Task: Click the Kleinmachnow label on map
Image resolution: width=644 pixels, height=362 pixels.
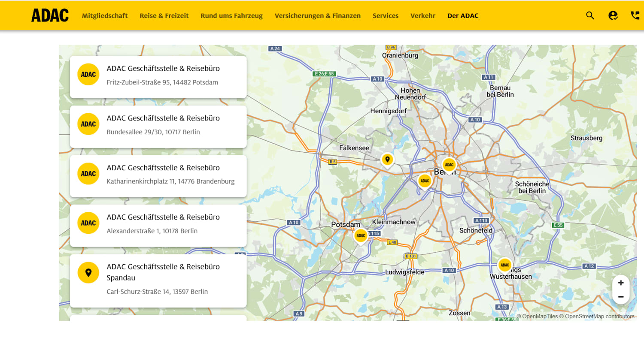Action: tap(394, 222)
